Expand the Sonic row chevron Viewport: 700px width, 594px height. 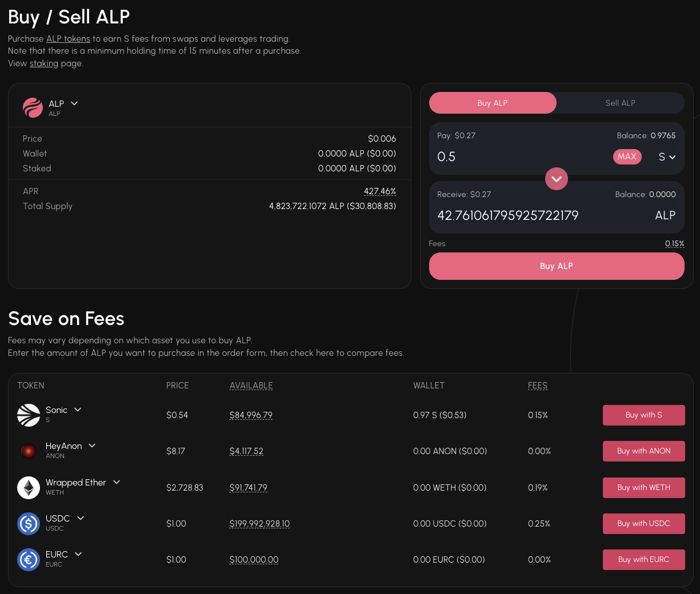[x=78, y=410]
